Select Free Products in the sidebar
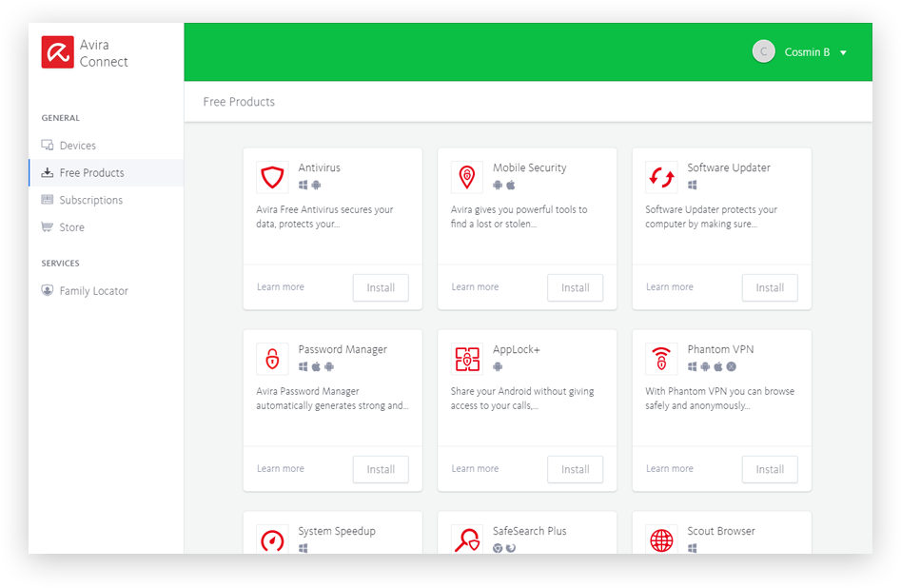The height and width of the screenshot is (588, 901). [x=106, y=172]
